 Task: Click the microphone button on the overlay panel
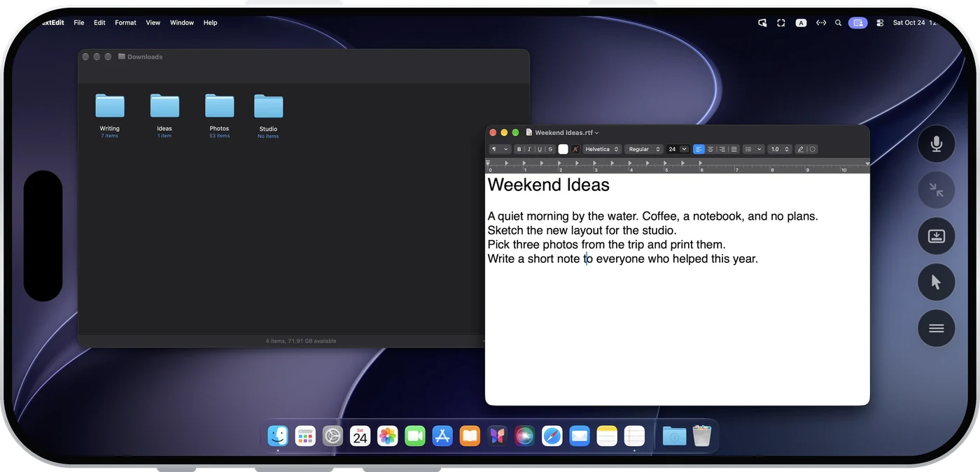(x=937, y=144)
